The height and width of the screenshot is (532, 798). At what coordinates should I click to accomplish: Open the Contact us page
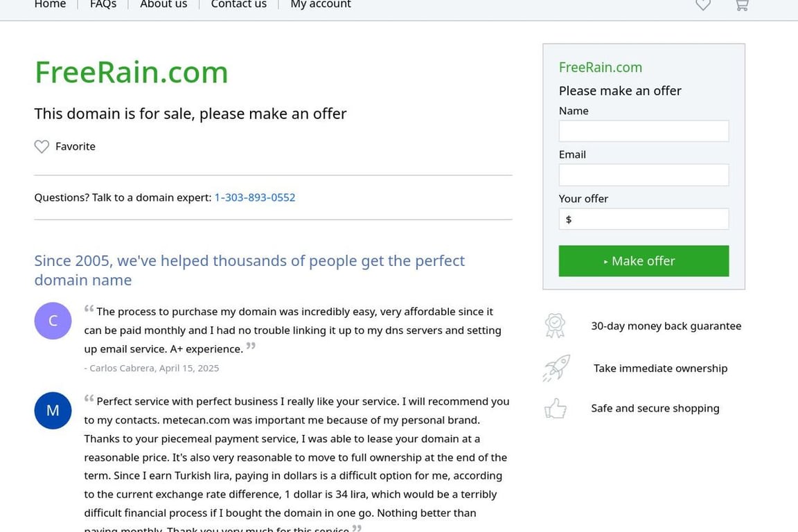(x=239, y=5)
